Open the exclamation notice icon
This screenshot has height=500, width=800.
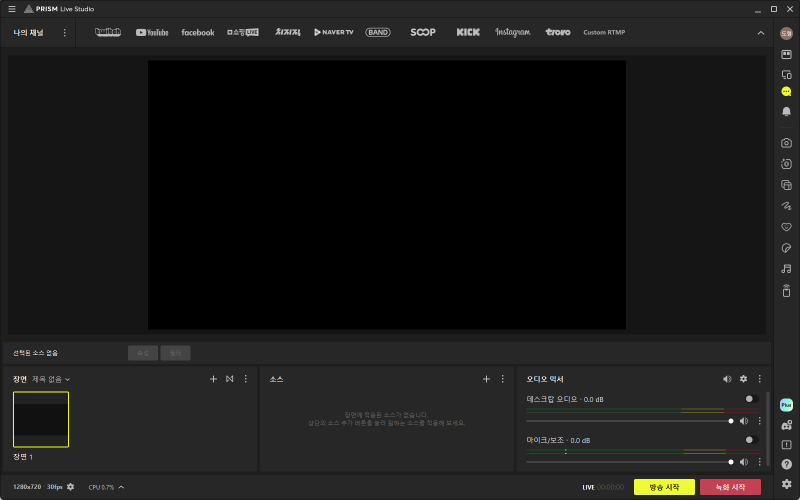click(786, 445)
